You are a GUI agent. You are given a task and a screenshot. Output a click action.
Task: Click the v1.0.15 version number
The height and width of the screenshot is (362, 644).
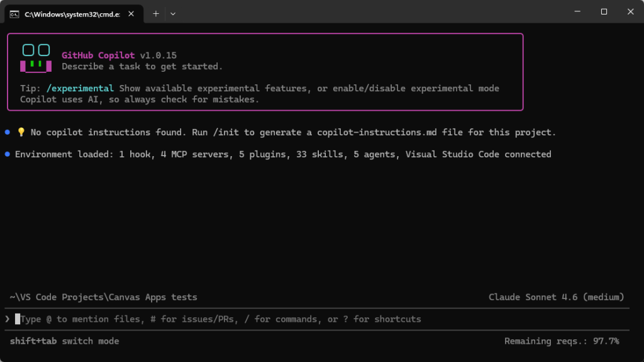158,55
